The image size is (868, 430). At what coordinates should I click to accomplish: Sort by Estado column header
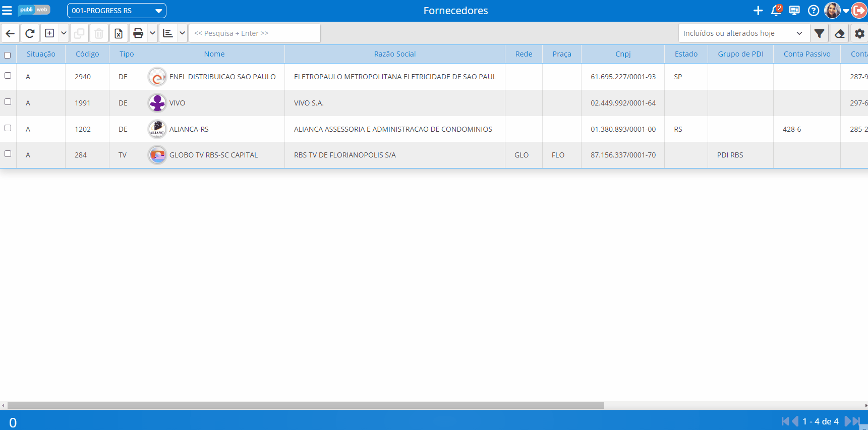(x=686, y=54)
